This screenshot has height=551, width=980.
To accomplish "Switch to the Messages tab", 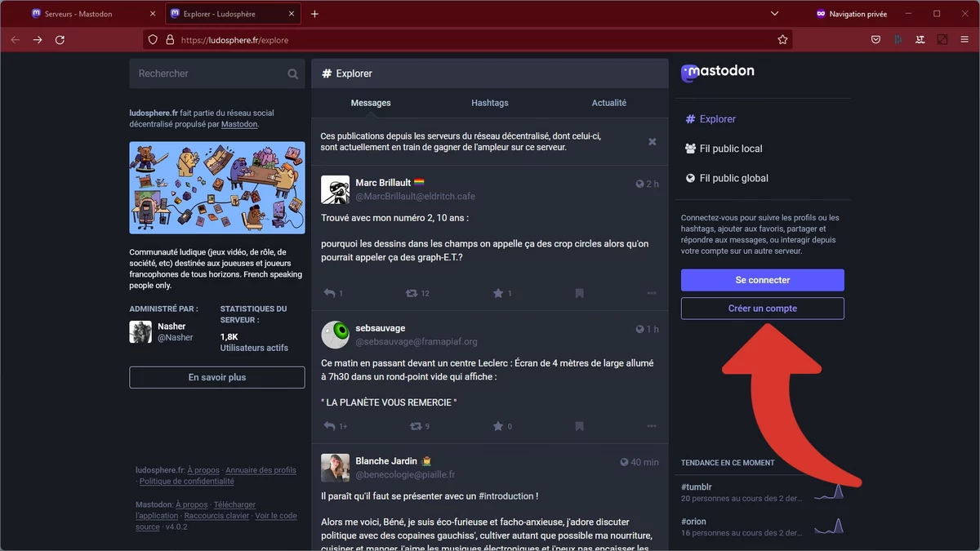I will 371,103.
